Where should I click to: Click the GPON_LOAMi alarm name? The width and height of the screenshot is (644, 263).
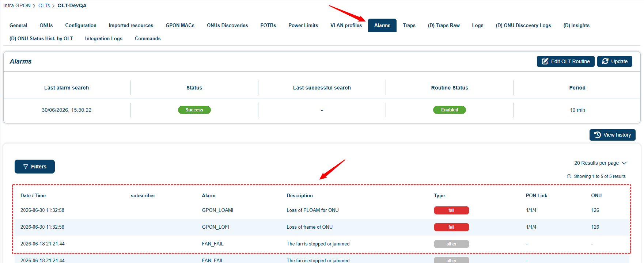217,210
